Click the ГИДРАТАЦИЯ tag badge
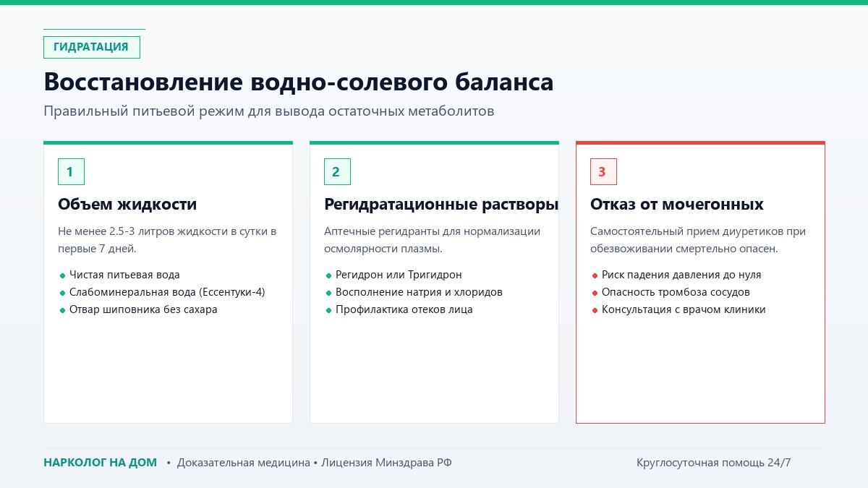868x488 pixels. 91,47
